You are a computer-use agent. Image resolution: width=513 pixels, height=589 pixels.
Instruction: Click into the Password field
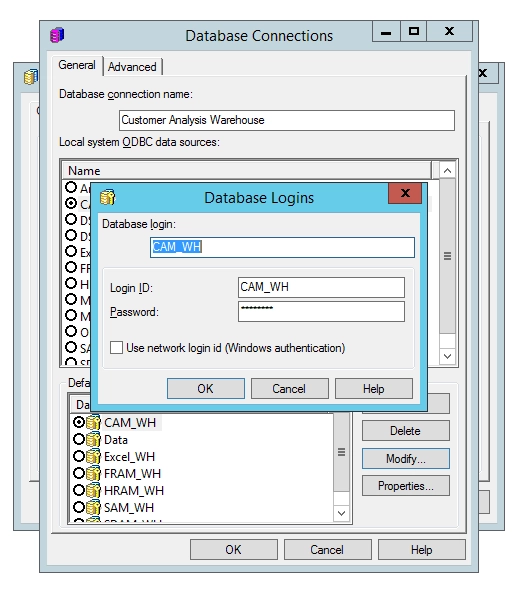[x=321, y=311]
